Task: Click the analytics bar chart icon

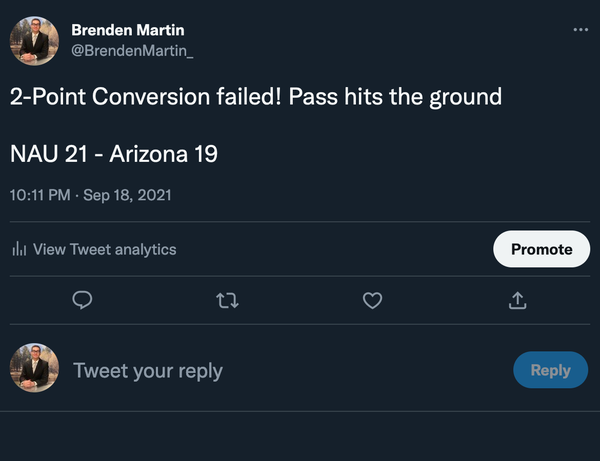Action: pyautogui.click(x=18, y=249)
